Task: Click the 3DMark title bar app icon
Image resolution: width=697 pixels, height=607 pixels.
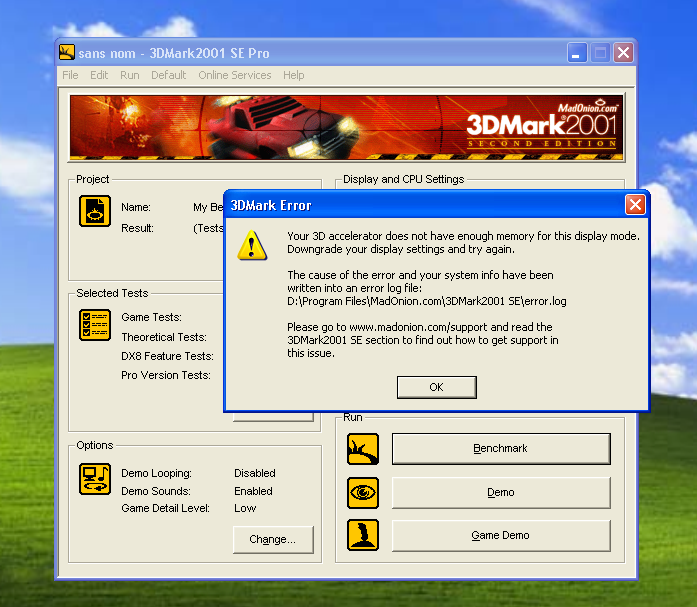Action: [x=67, y=52]
